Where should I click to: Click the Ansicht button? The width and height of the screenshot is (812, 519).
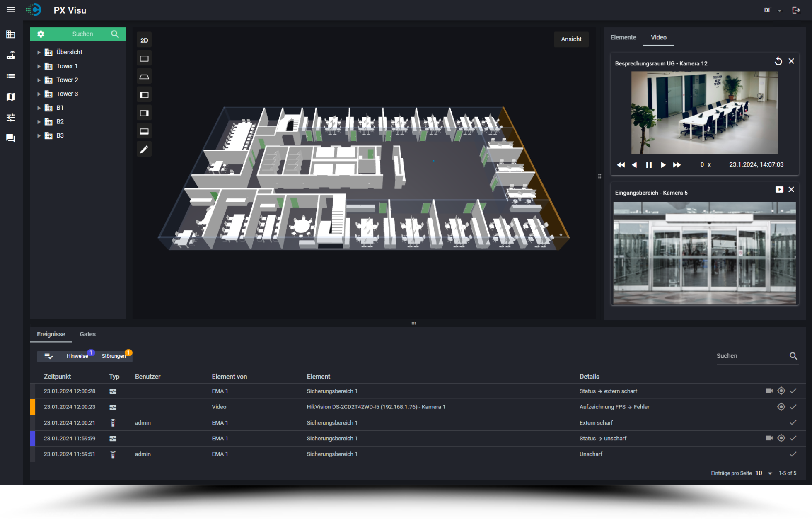point(571,39)
